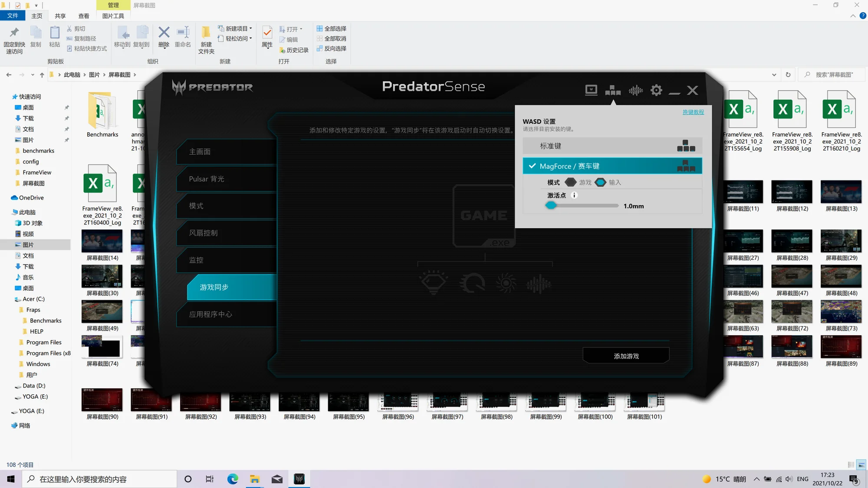Select the 标准键 keycap option
Screen dimensions: 868x488
click(612, 146)
